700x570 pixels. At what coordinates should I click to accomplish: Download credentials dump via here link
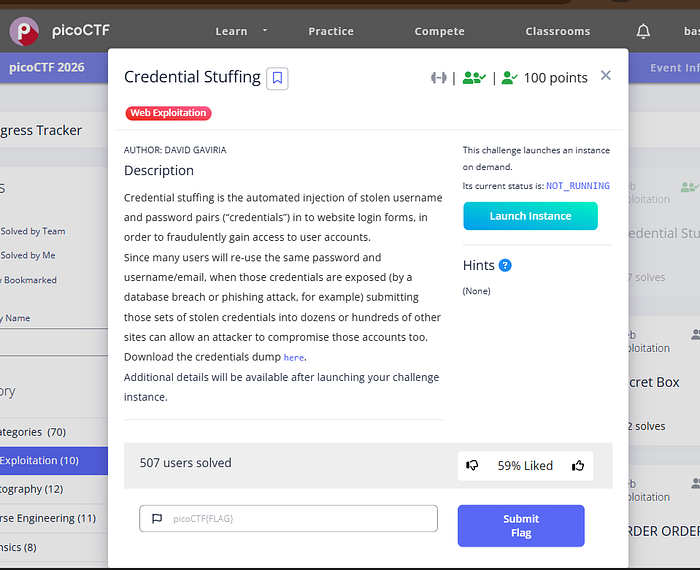(x=294, y=358)
